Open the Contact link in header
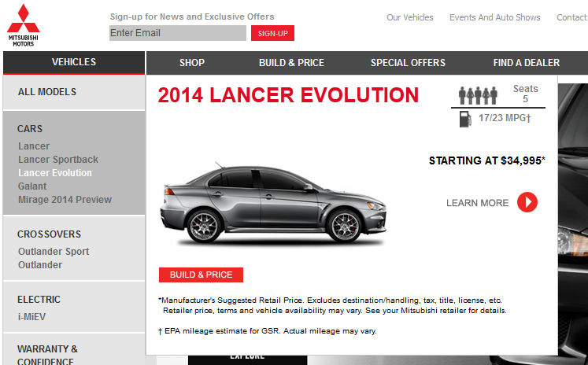 572,17
